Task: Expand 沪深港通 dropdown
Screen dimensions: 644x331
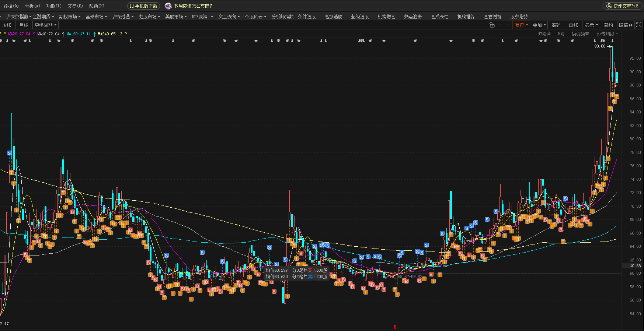Action: [x=123, y=17]
